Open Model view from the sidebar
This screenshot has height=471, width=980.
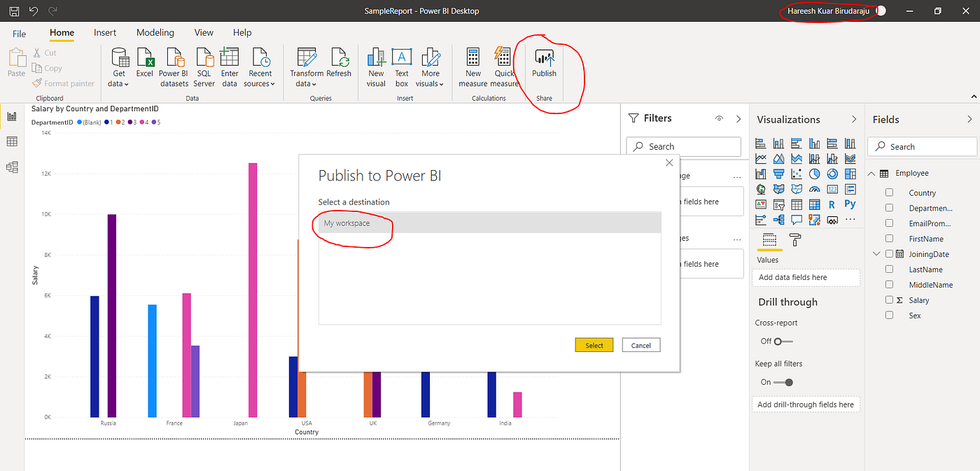point(10,165)
